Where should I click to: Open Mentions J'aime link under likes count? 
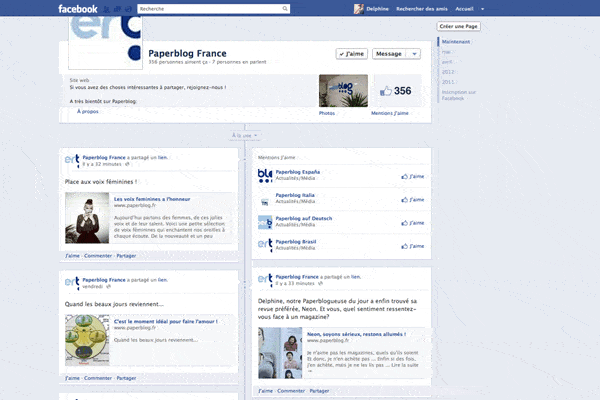tap(390, 113)
